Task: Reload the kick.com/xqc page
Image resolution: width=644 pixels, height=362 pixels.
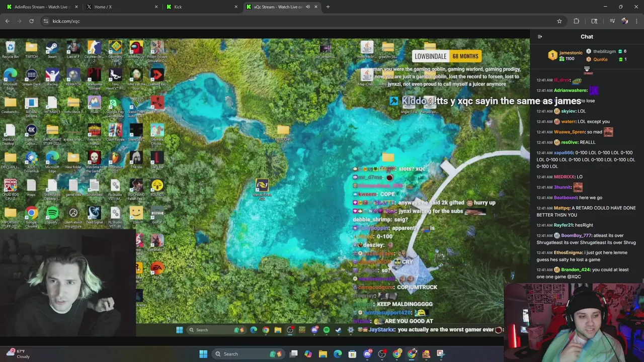Action: 31,21
